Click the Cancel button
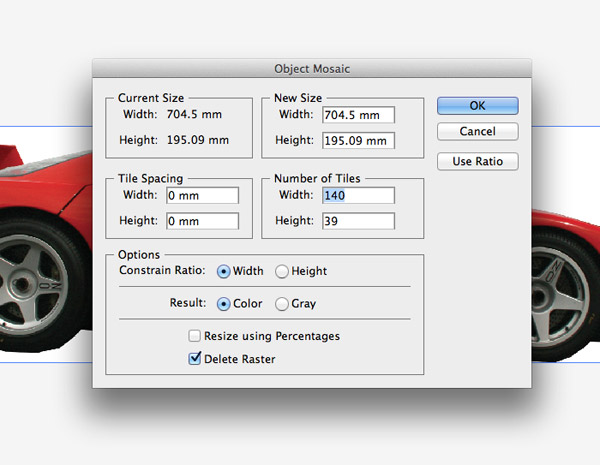The image size is (600, 465). 478,131
